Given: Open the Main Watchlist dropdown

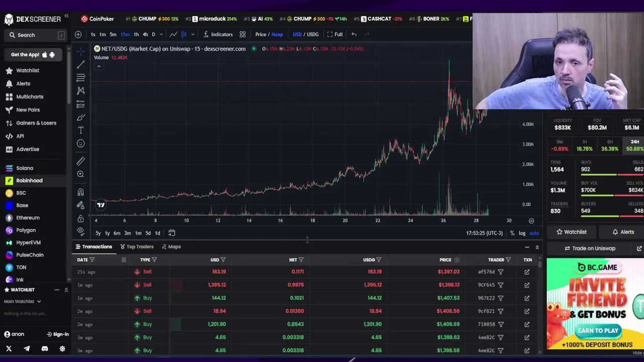Looking at the screenshot, I should pos(23,301).
